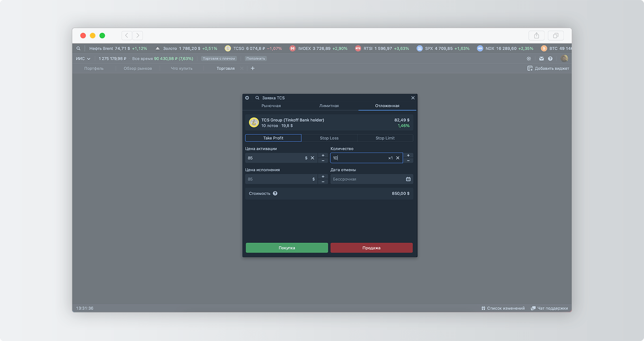
Task: Click the Добавить виджет label
Action: pyautogui.click(x=552, y=68)
